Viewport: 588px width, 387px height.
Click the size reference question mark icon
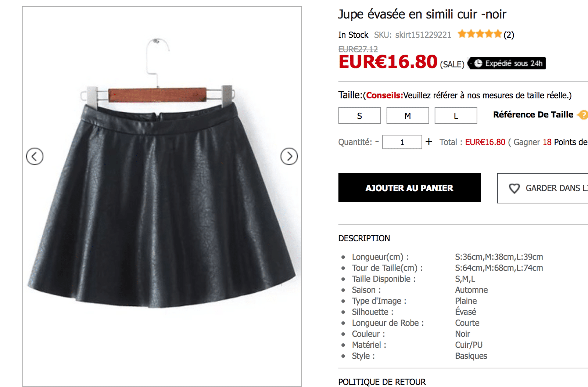583,115
